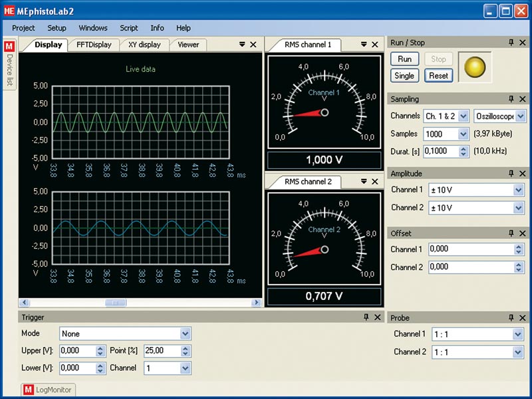Image resolution: width=532 pixels, height=399 pixels.
Task: Open the Project menu
Action: tap(23, 28)
